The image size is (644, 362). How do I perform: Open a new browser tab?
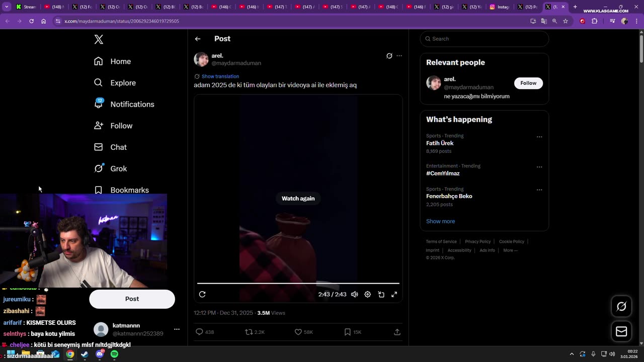point(575,7)
